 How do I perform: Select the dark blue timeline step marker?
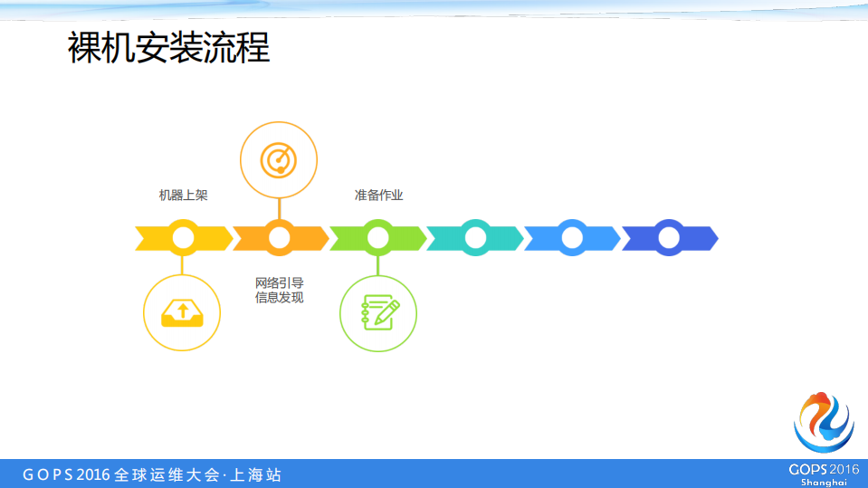(670, 238)
